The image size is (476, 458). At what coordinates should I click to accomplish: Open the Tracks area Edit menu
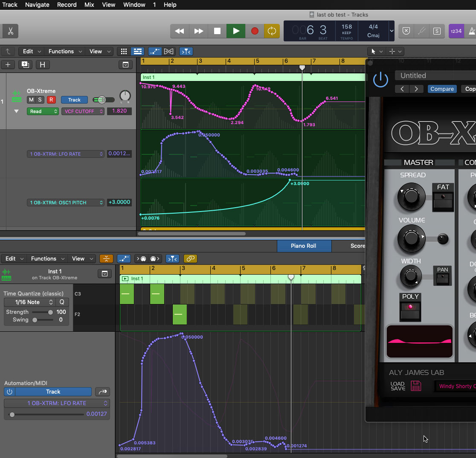(x=32, y=52)
